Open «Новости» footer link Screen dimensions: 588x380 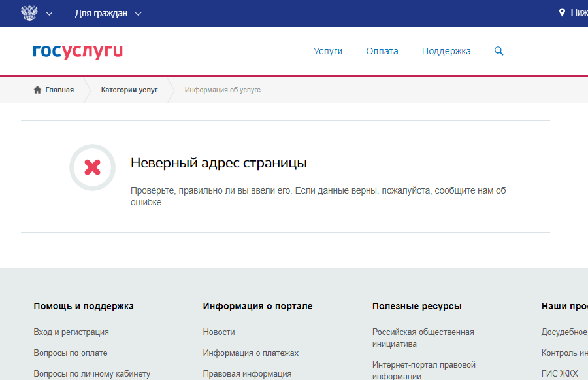tap(219, 332)
